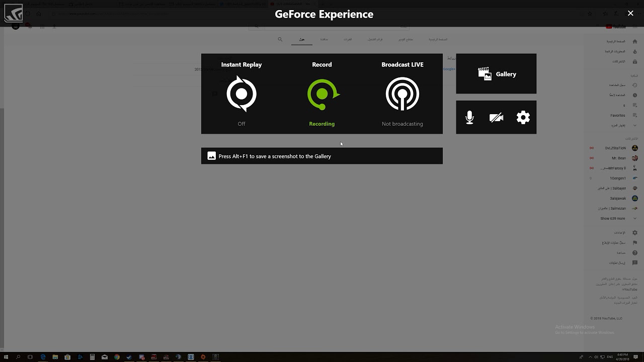644x362 pixels.
Task: Click the NVIDIA logo in top-left corner
Action: pos(13,13)
